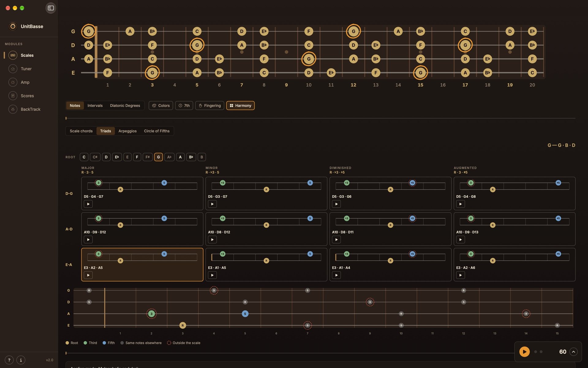The height and width of the screenshot is (368, 588).
Task: Select root note E♭
Action: pos(117,157)
